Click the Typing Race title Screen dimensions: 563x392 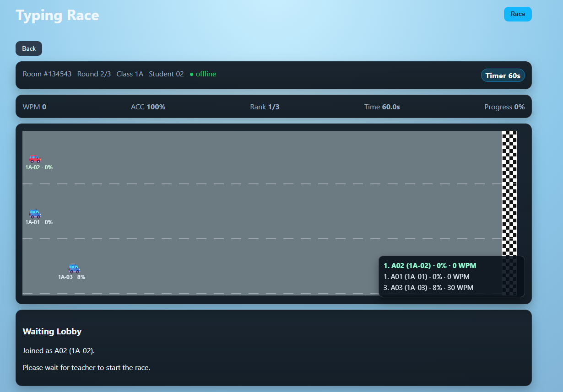coord(57,15)
